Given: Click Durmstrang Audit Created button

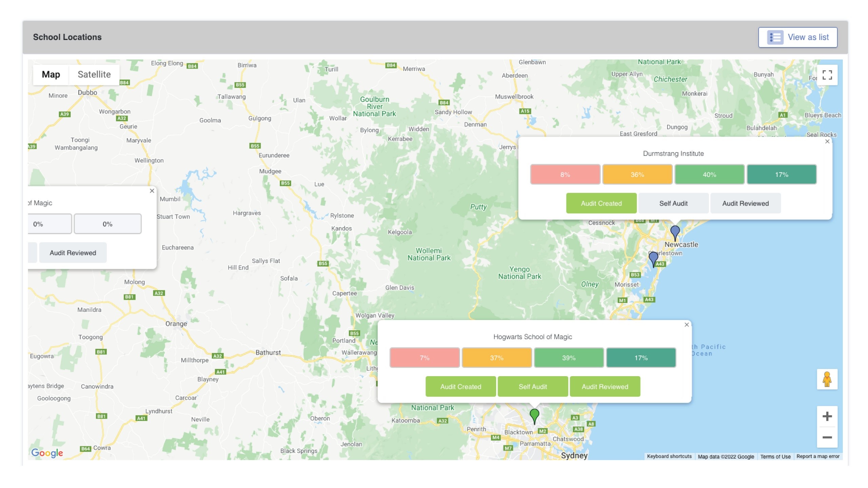Looking at the screenshot, I should [x=601, y=203].
